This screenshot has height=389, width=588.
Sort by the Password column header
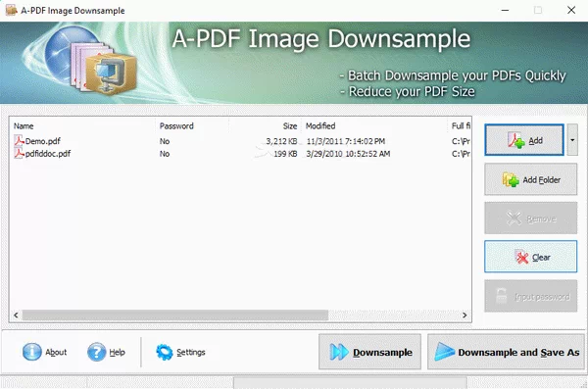192,126
